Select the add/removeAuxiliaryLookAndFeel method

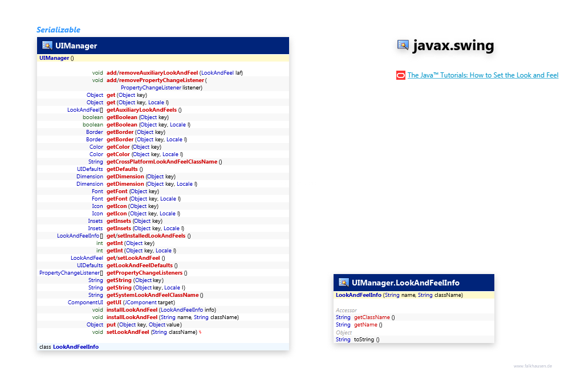pos(152,73)
